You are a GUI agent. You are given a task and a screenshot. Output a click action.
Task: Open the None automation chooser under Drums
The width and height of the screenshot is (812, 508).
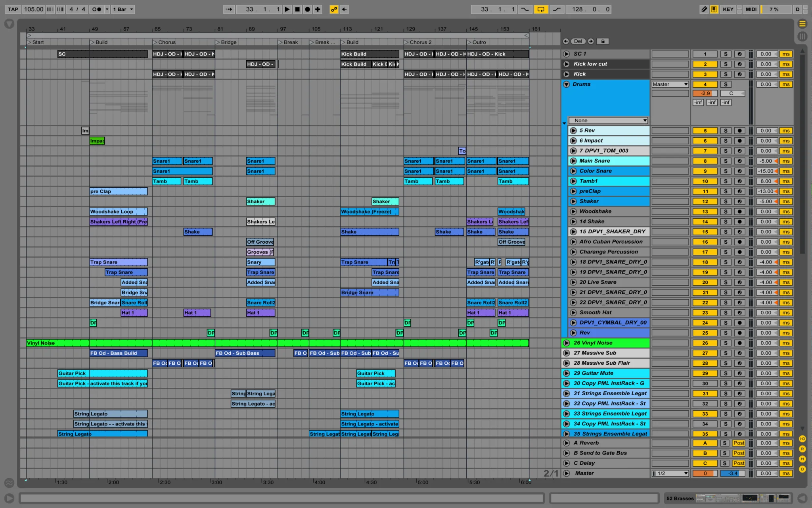tap(608, 120)
